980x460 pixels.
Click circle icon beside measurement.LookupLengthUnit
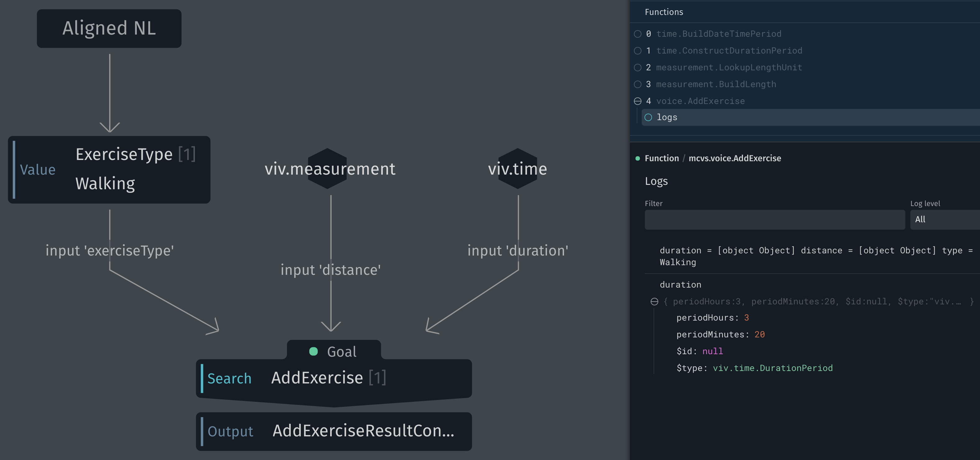(x=638, y=68)
